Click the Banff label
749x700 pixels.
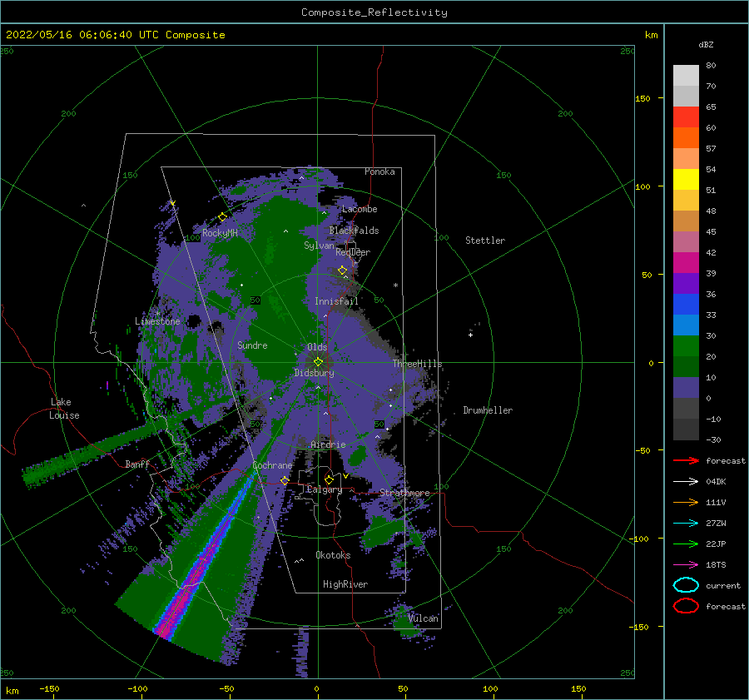tap(137, 464)
